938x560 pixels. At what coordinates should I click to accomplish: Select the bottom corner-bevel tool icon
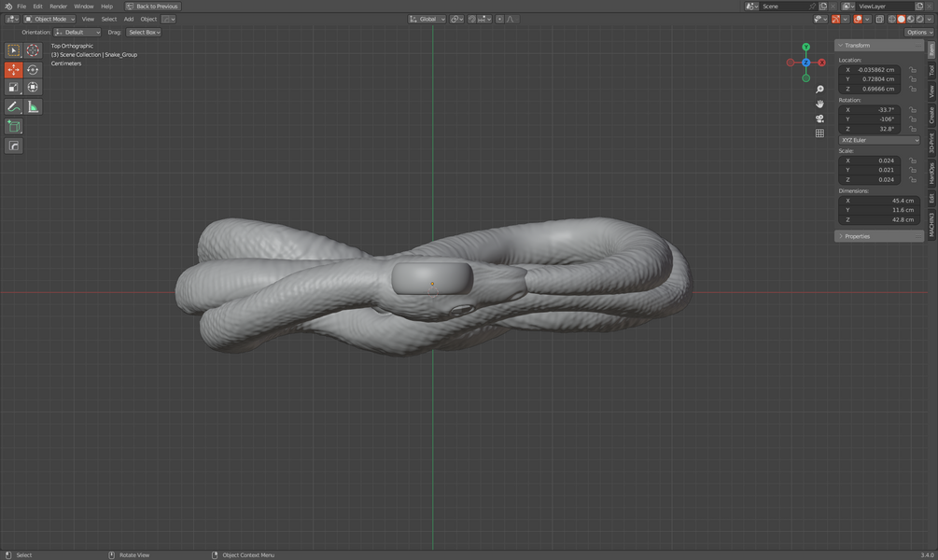[13, 146]
